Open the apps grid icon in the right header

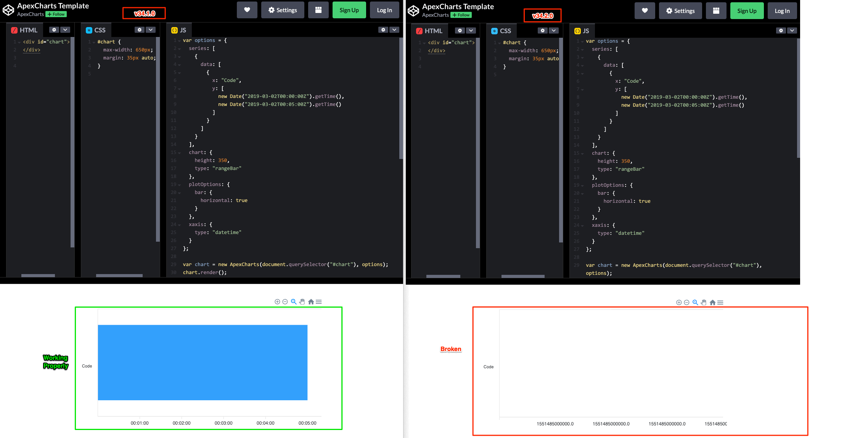click(716, 11)
